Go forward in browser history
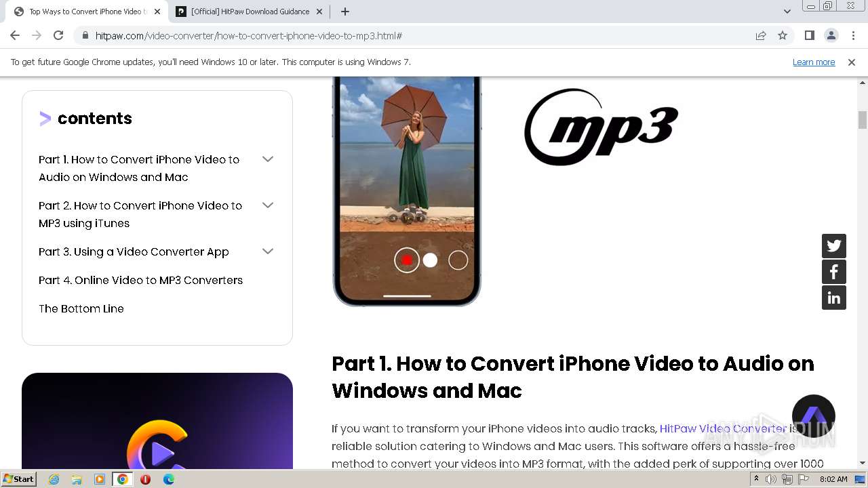This screenshot has height=488, width=868. pos(37,35)
